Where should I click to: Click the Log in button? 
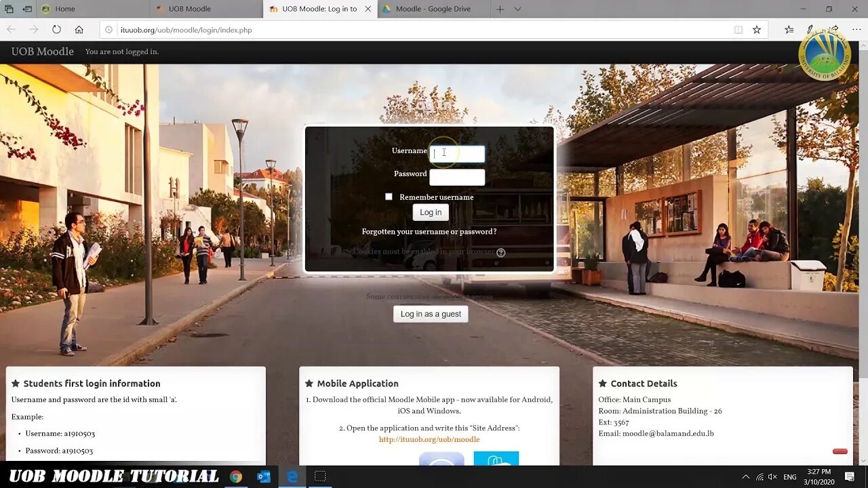pos(431,212)
